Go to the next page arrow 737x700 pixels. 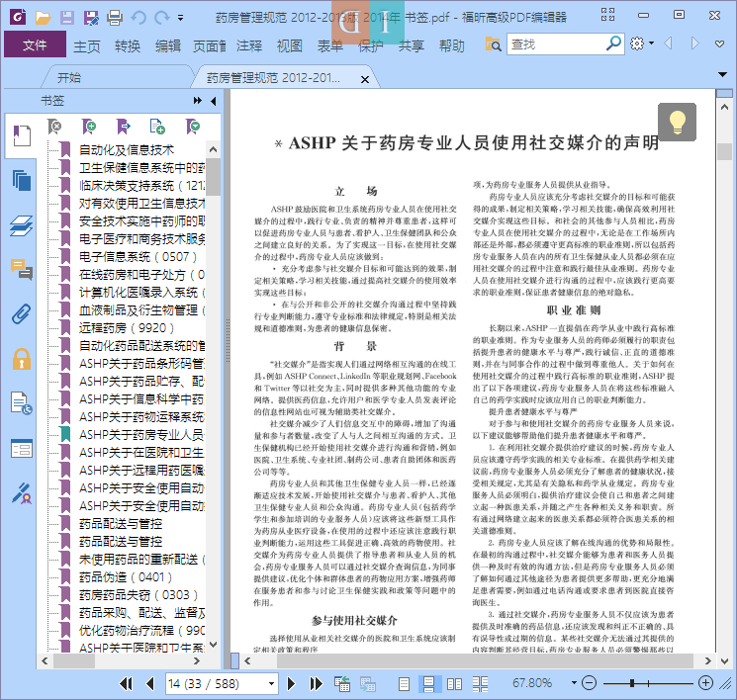point(291,683)
